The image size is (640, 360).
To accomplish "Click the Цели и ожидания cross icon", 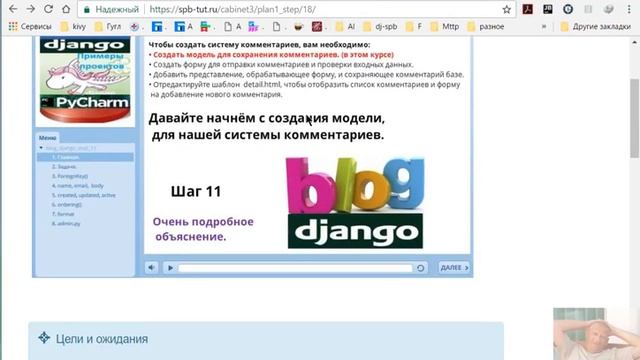I will pos(44,338).
